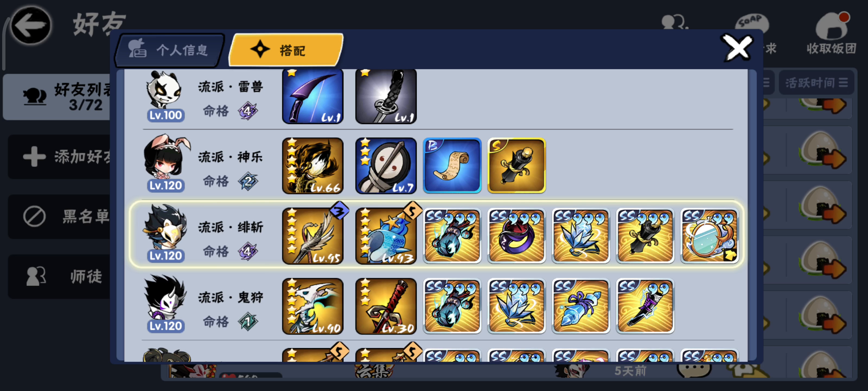This screenshot has height=391, width=868.
Task: Tap the SS mirror accessory in 绯斩 row
Action: click(709, 236)
